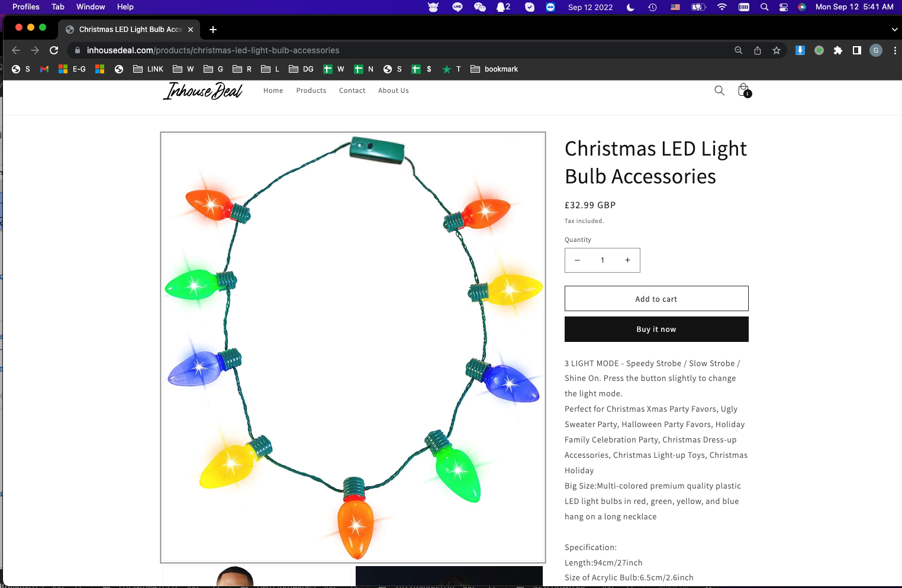Go to homepage via Inhouse Deal logo

point(203,91)
